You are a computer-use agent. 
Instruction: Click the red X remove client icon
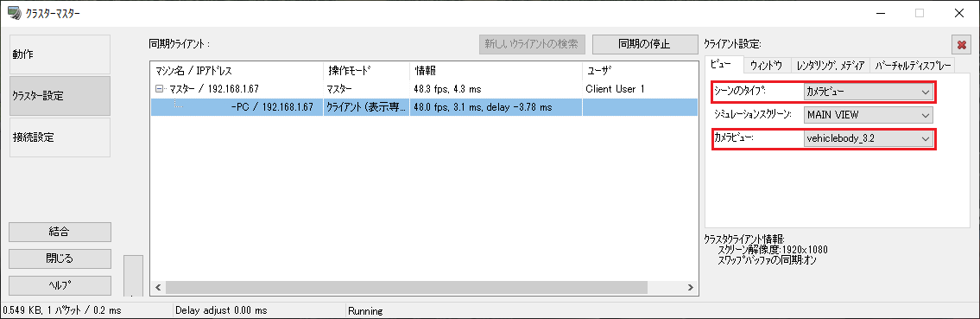pos(960,44)
